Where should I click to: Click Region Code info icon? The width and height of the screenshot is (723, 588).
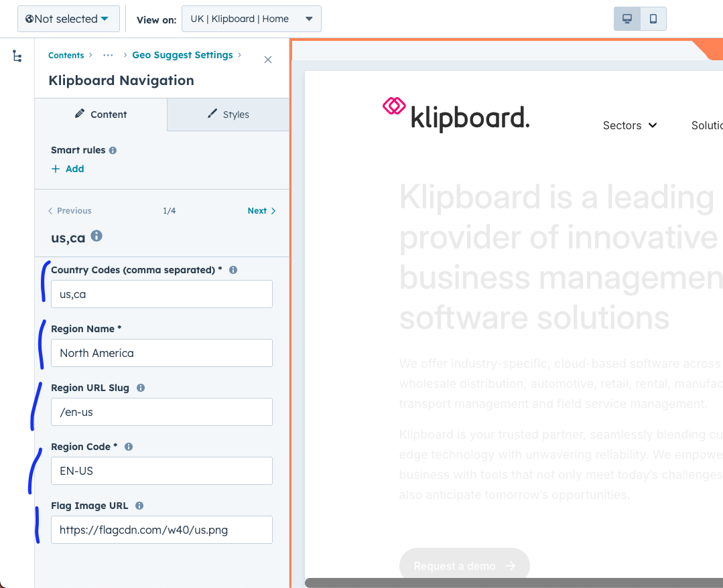pos(129,447)
